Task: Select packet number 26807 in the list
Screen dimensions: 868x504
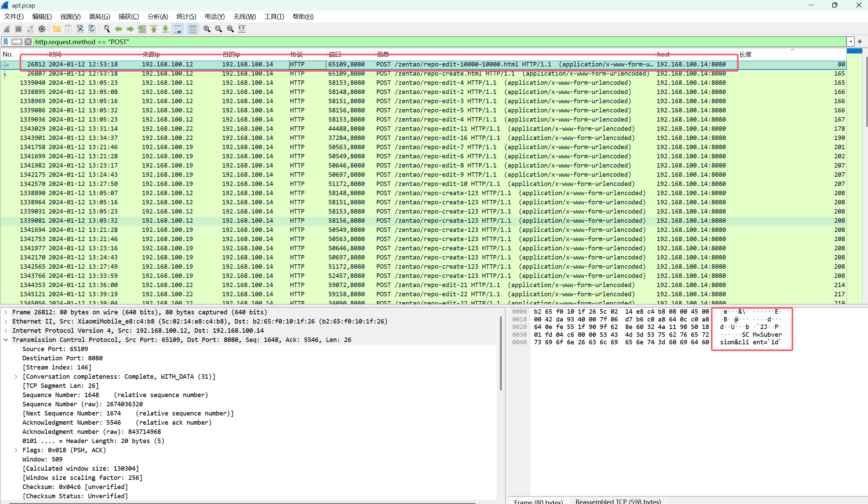Action: click(207, 73)
